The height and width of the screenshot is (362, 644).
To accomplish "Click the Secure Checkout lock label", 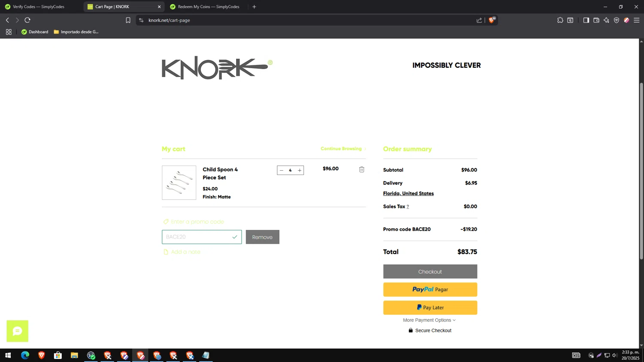I will 430,330.
